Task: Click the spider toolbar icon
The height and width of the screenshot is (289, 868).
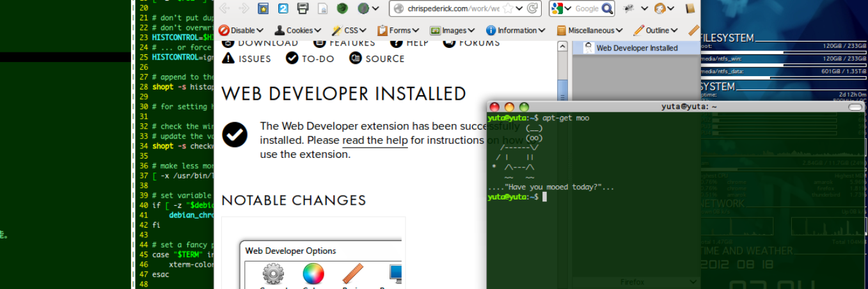Action: pos(629,8)
